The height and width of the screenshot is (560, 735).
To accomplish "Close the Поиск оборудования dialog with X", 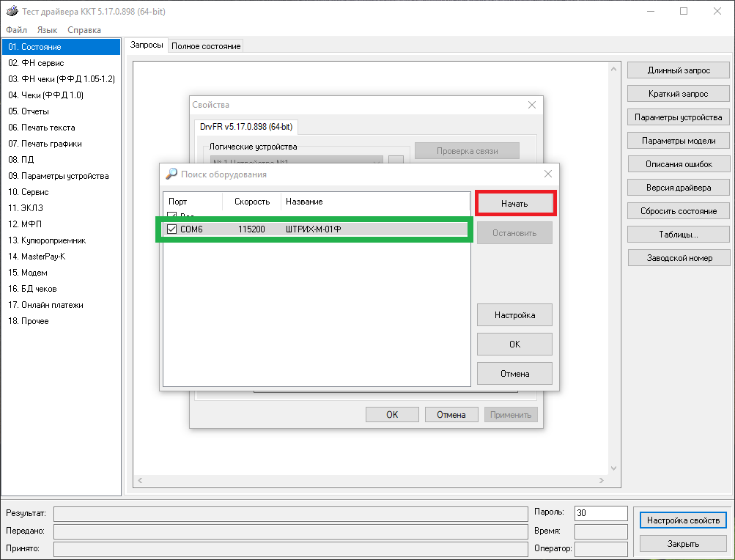I will click(x=547, y=174).
